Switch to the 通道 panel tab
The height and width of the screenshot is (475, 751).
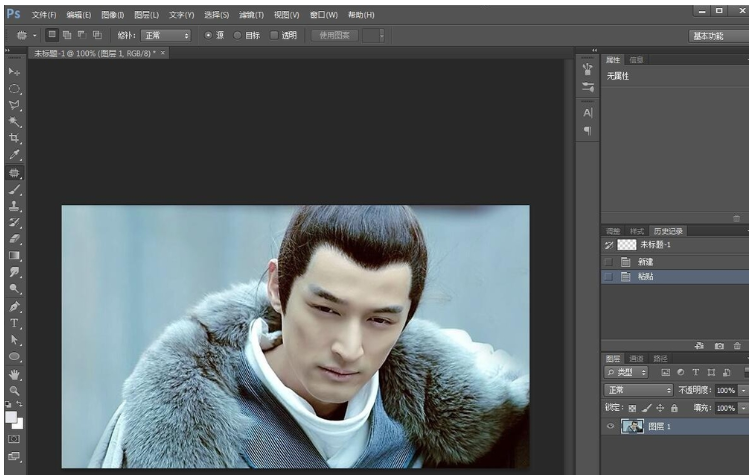point(637,358)
